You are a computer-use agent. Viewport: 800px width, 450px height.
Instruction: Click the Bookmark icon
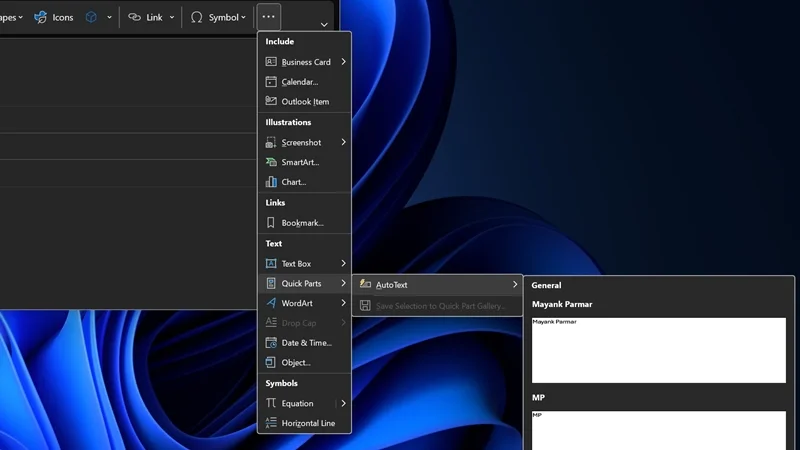tap(271, 223)
